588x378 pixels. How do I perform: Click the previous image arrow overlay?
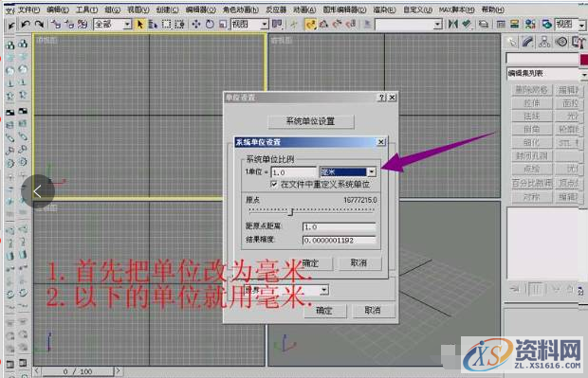pos(38,191)
